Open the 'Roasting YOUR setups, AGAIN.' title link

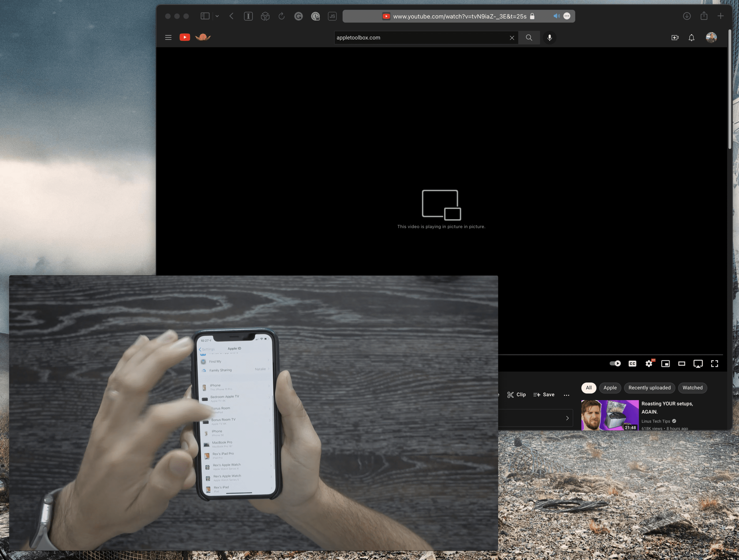pyautogui.click(x=667, y=408)
